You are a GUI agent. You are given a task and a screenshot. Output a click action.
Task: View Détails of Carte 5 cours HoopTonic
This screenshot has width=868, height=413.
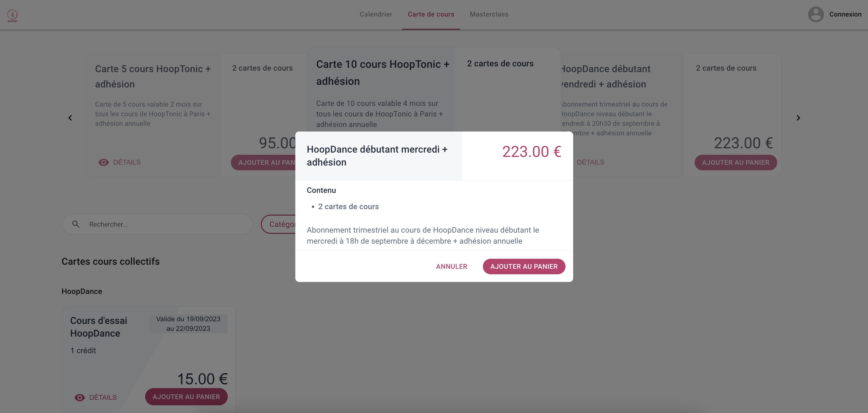coord(127,162)
